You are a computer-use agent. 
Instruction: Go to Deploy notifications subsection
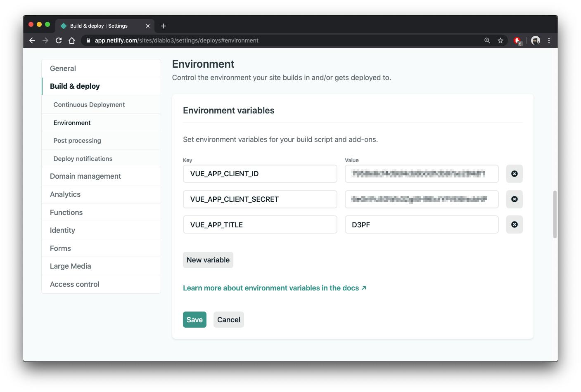(101, 158)
